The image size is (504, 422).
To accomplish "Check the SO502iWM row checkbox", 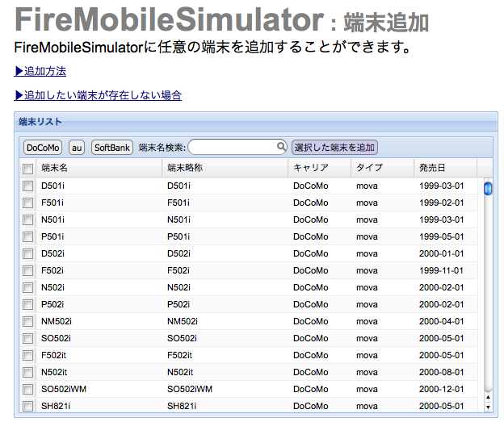I will 28,389.
